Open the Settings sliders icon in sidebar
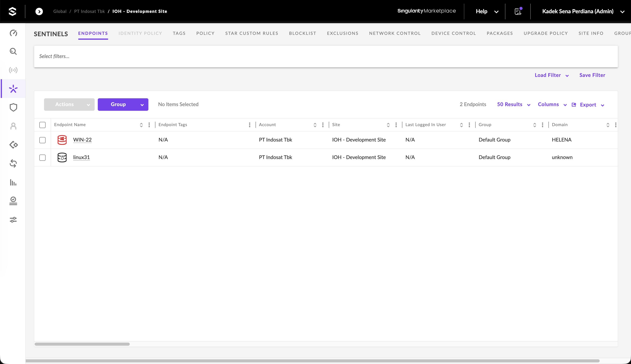 click(x=13, y=220)
